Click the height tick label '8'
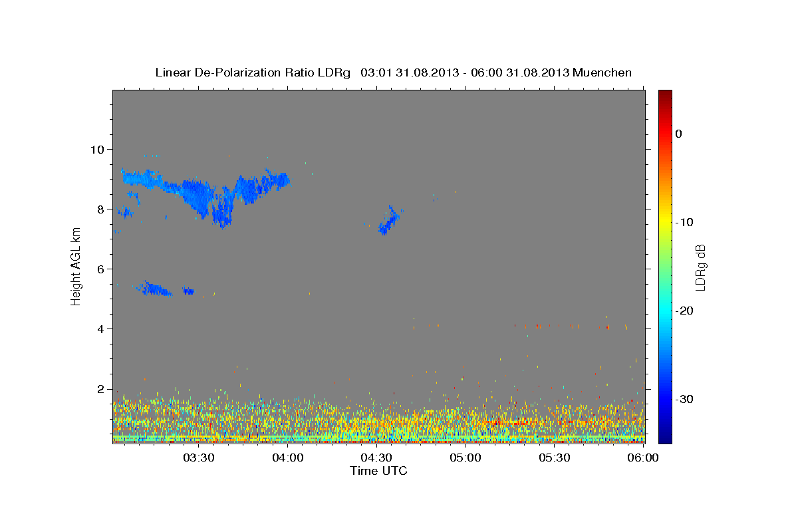The width and height of the screenshot is (798, 532). click(x=102, y=209)
